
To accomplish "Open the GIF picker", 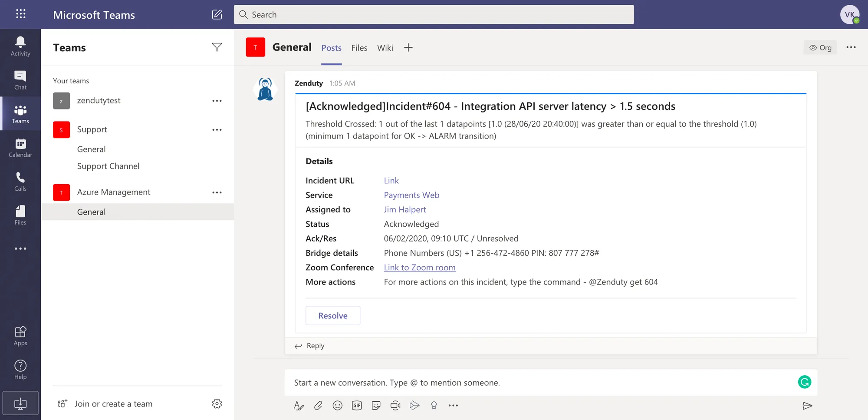I will coord(357,405).
